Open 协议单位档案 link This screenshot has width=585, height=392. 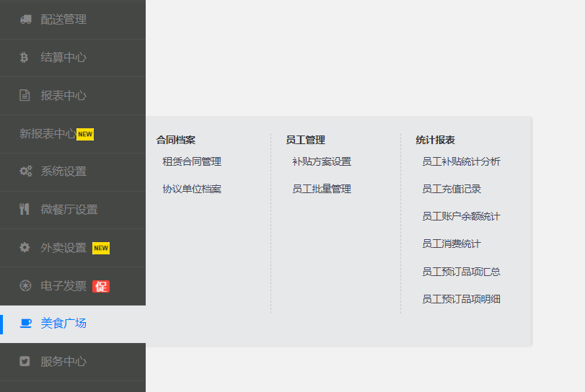point(192,189)
